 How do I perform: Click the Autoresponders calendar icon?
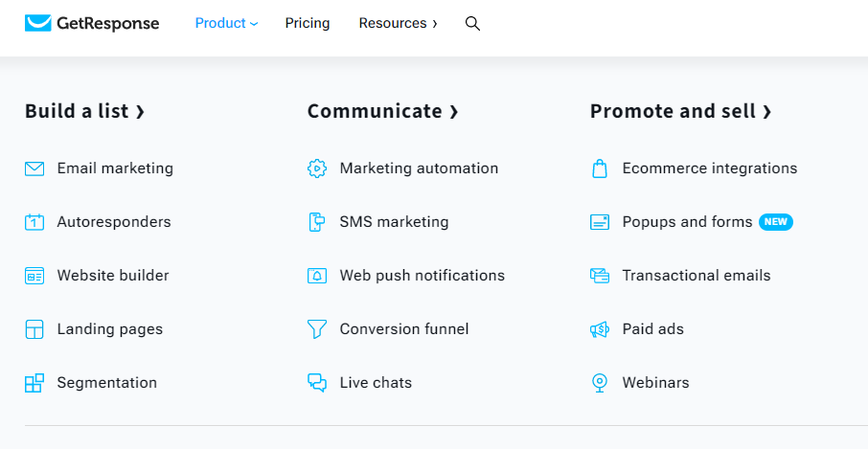pos(34,222)
